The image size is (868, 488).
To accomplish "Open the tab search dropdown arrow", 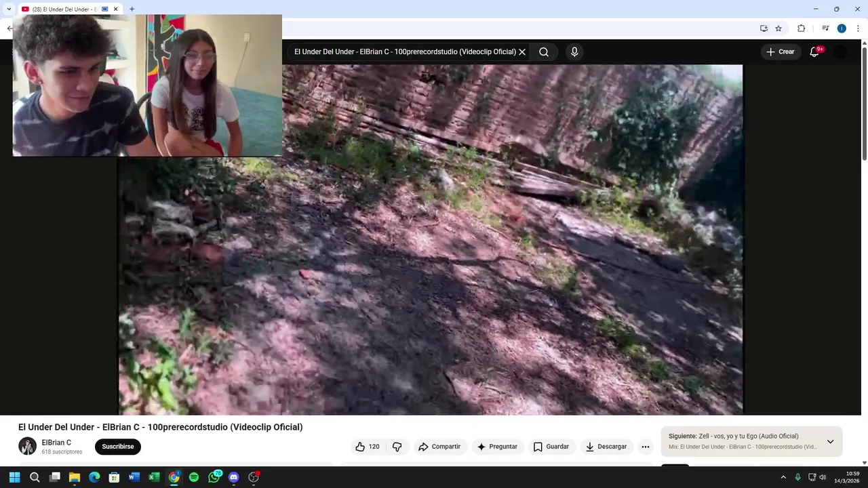I will pyautogui.click(x=9, y=9).
